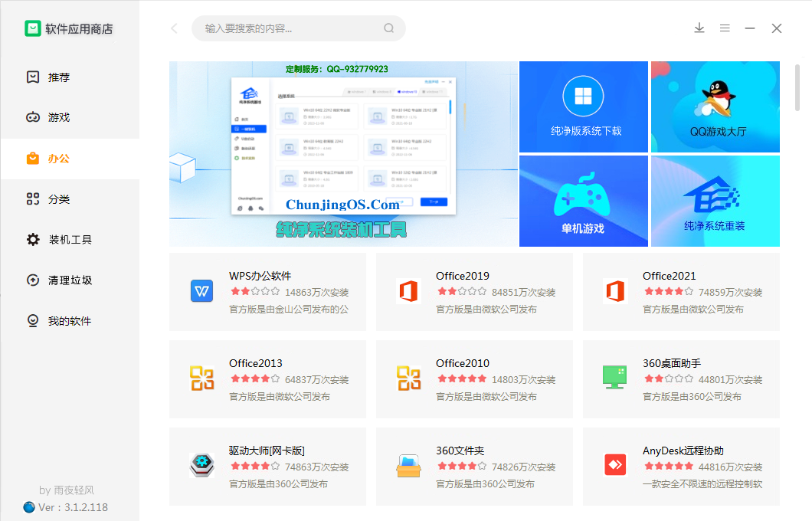The width and height of the screenshot is (812, 521).
Task: Click the search magnifier icon
Action: (x=389, y=28)
